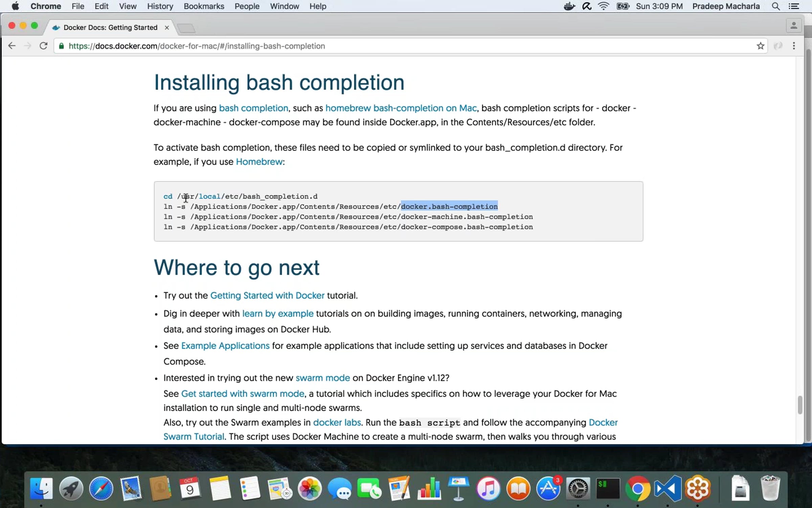Open 'Getting Started with Docker' tutorial link
The image size is (812, 508).
[x=267, y=295]
